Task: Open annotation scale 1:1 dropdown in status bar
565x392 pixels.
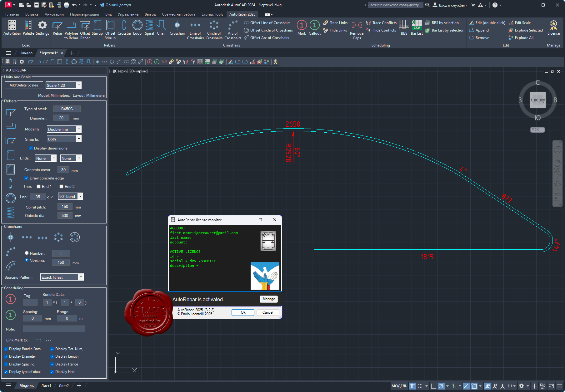Action: tap(512, 386)
